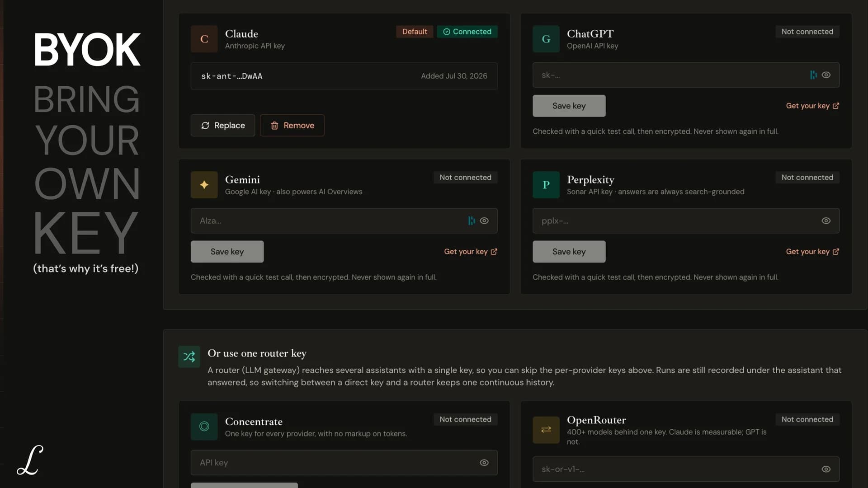Click the Sonar API key subtitle under Perplexity
This screenshot has width=868, height=488.
pyautogui.click(x=656, y=192)
